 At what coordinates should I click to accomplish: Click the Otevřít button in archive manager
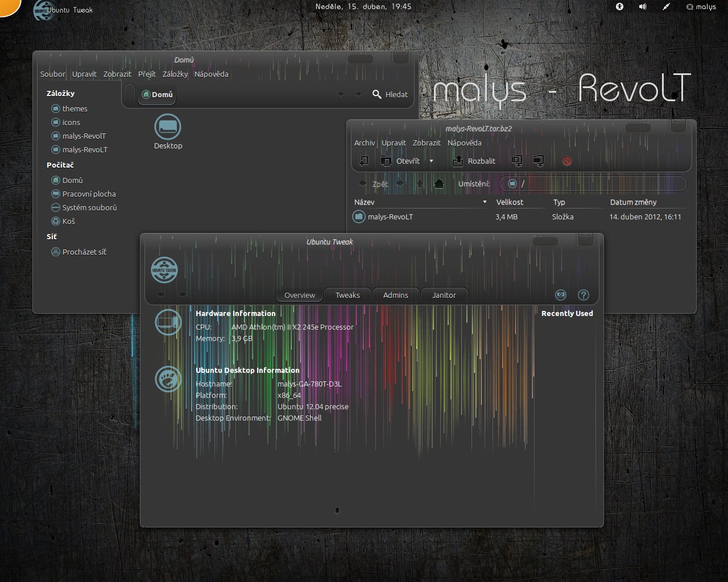400,161
